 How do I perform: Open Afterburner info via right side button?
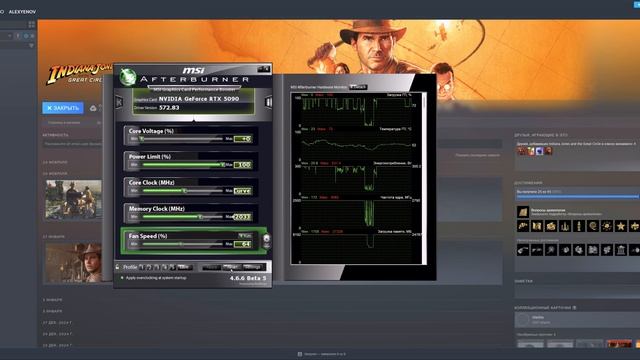[268, 102]
